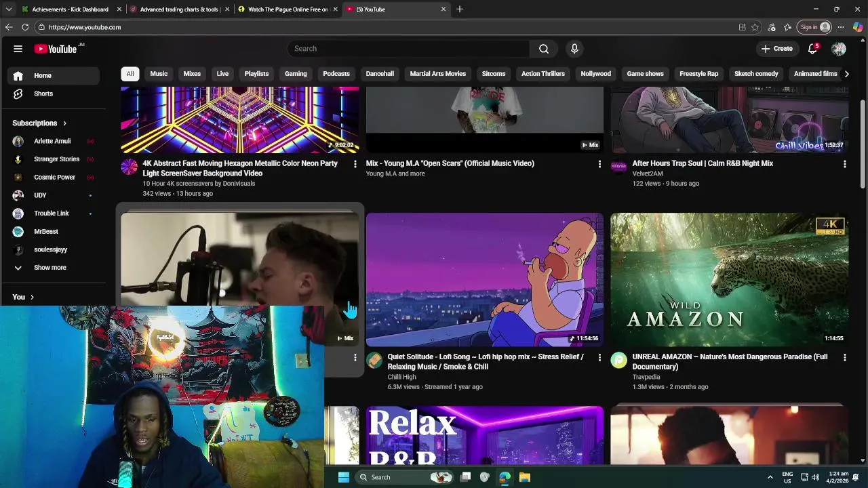This screenshot has width=868, height=488.
Task: Open the Stranger Stories subscription
Action: point(52,159)
